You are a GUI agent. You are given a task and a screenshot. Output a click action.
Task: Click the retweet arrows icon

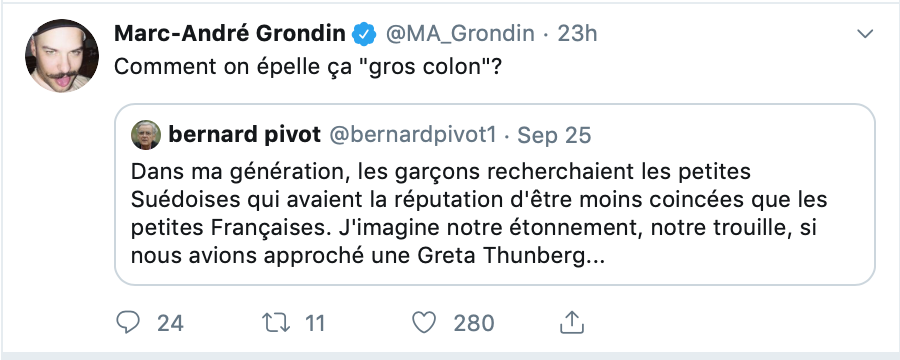click(276, 323)
